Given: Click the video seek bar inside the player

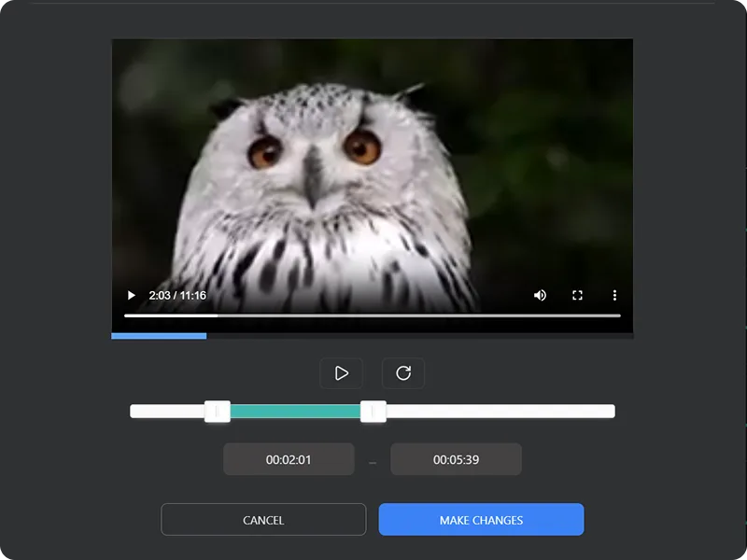Looking at the screenshot, I should [372, 316].
